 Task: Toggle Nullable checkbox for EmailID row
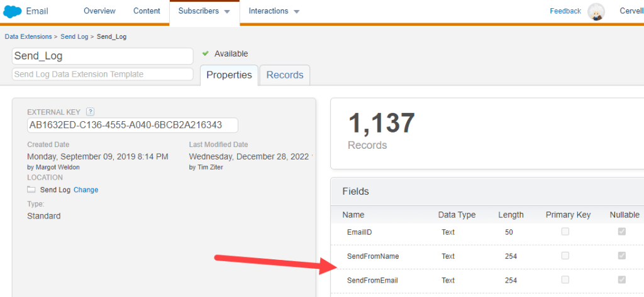(622, 232)
